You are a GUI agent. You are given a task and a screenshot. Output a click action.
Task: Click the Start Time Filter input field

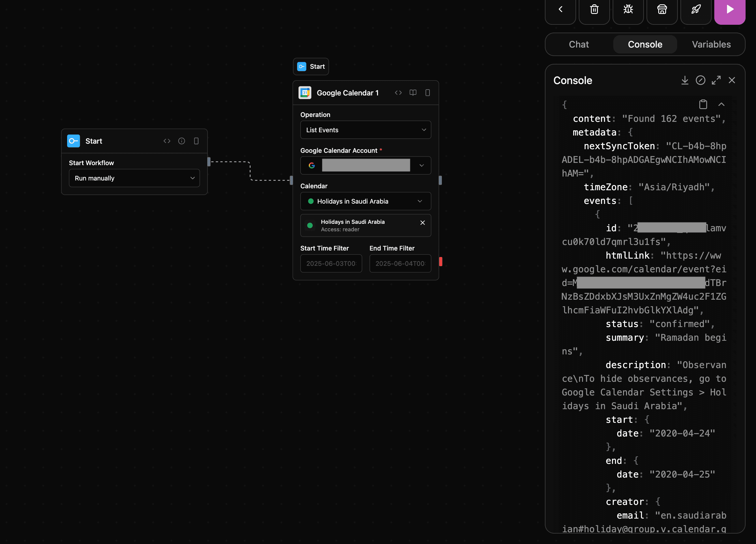[x=331, y=263]
